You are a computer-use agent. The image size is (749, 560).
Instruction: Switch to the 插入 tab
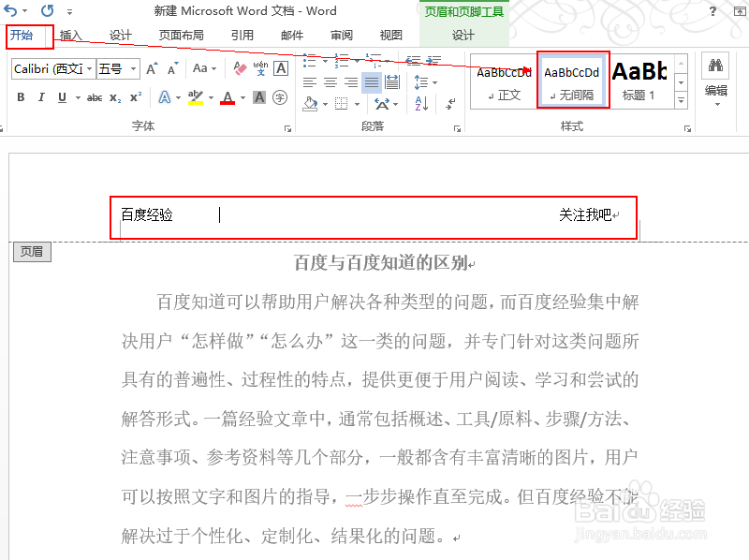point(71,36)
